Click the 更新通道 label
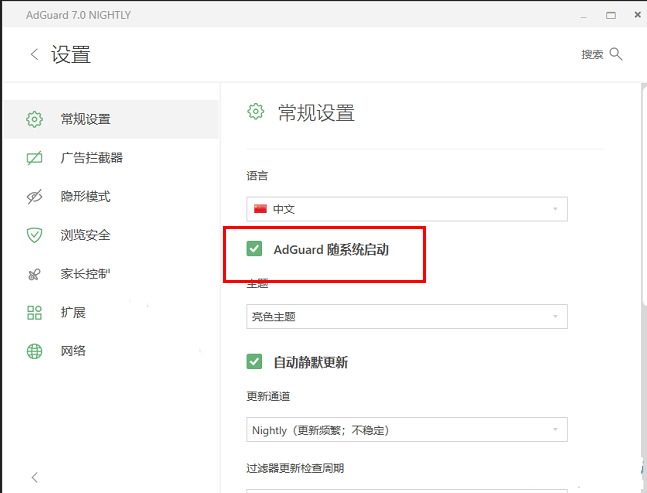Screen dimensions: 647x493 pyautogui.click(x=268, y=396)
